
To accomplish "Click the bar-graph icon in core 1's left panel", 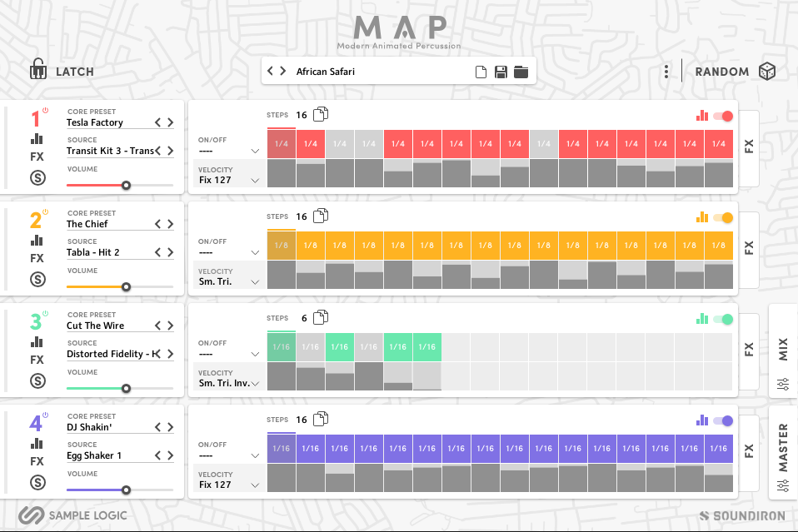I will [x=37, y=139].
